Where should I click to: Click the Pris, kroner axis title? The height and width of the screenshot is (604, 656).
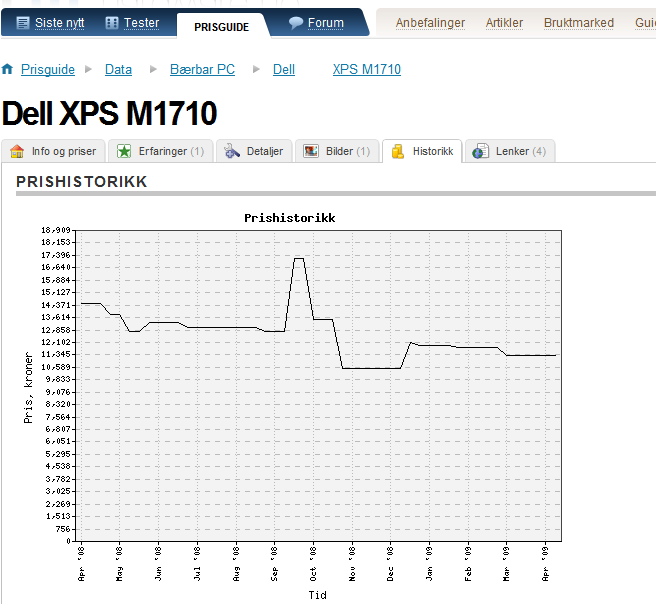pyautogui.click(x=28, y=387)
